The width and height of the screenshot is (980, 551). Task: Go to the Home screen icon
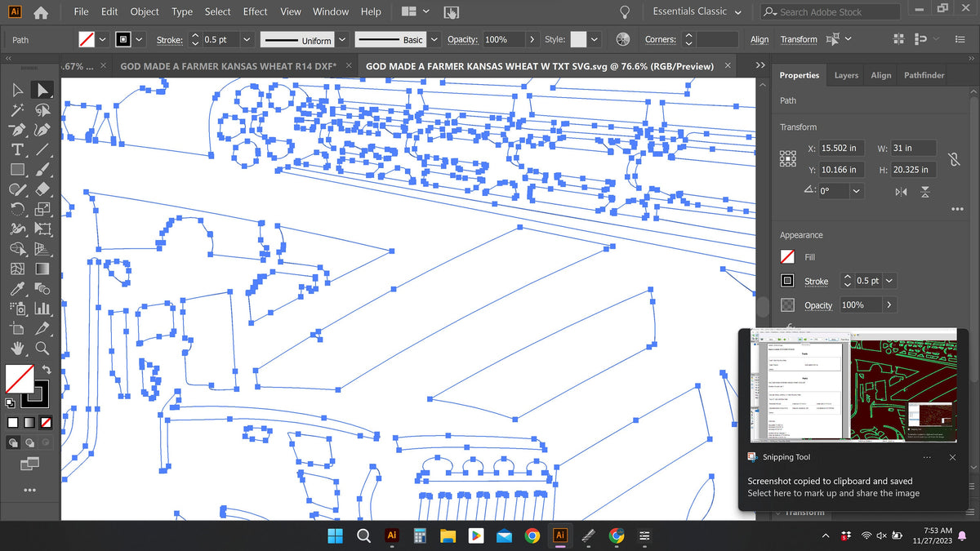pyautogui.click(x=41, y=12)
